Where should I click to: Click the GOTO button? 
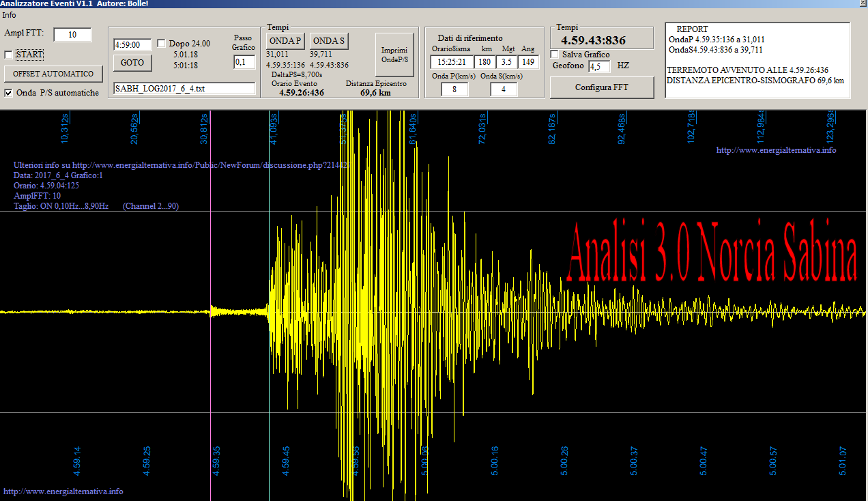(x=132, y=62)
